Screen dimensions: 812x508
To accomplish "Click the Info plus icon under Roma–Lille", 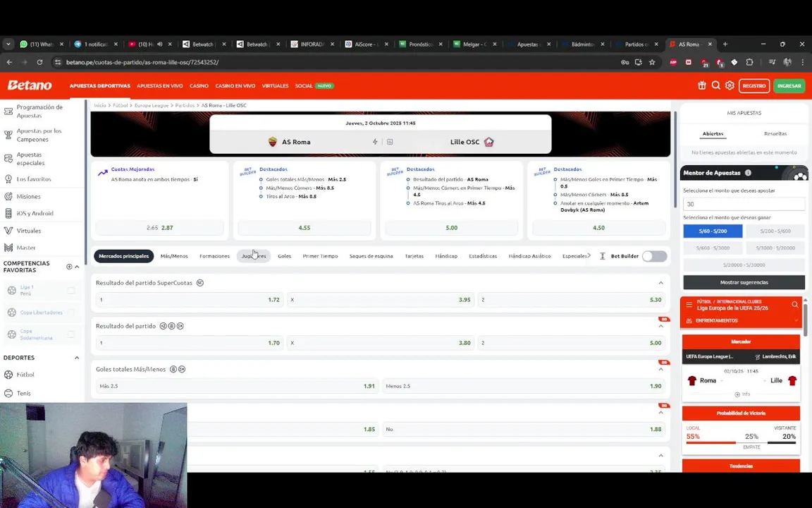I will [737, 394].
